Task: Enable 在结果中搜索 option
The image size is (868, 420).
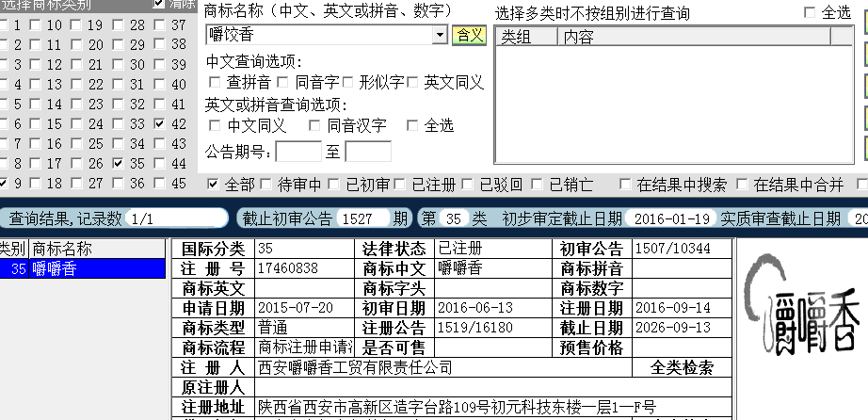Action: coord(625,185)
